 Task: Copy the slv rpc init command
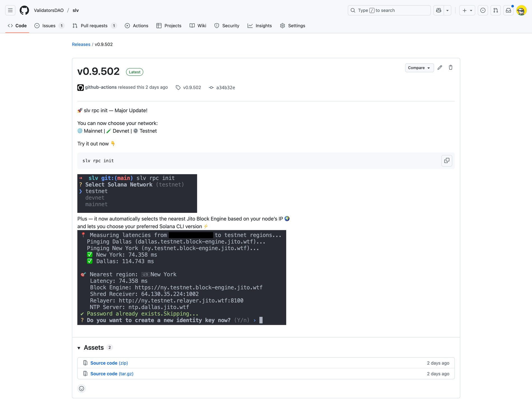(447, 161)
